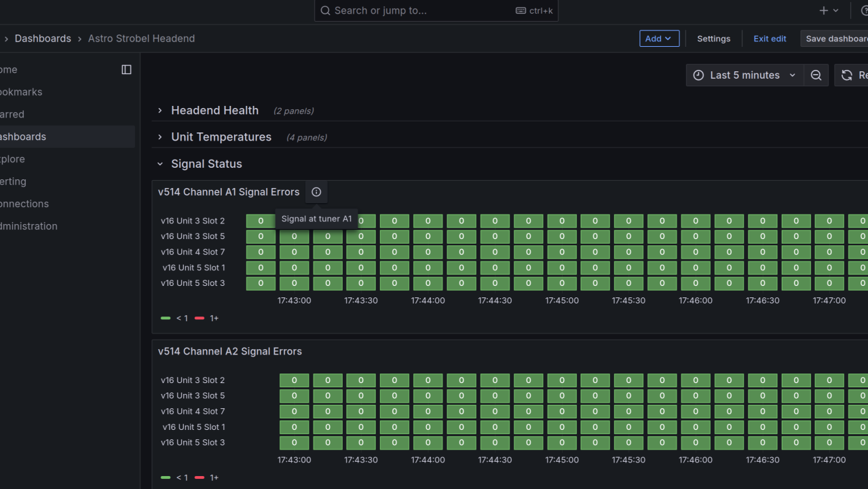Open Connections in the sidebar
The image size is (868, 489).
(x=24, y=204)
